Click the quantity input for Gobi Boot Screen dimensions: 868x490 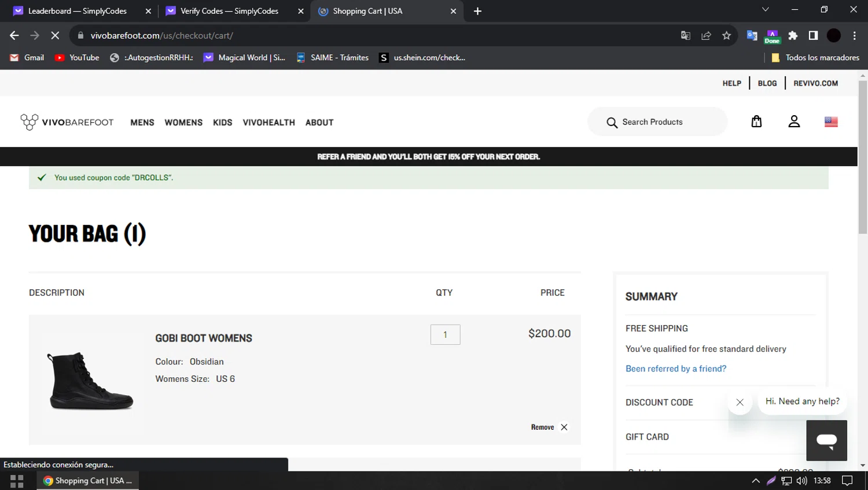(x=445, y=334)
